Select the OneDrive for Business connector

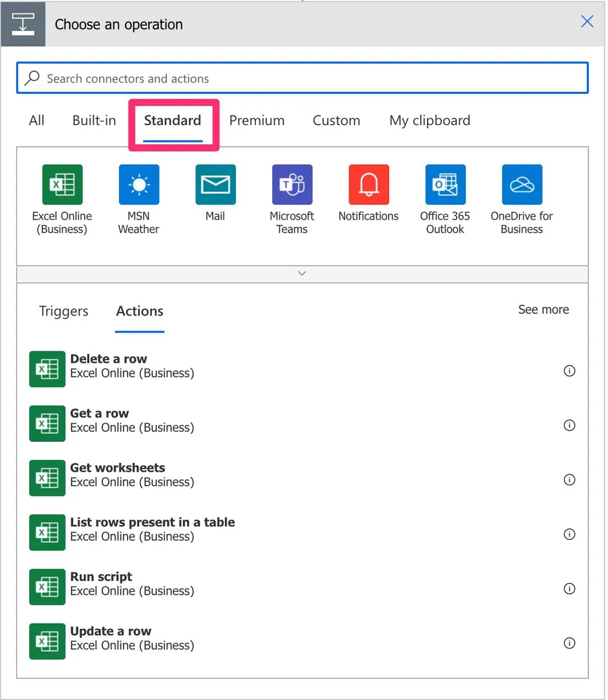click(x=522, y=184)
